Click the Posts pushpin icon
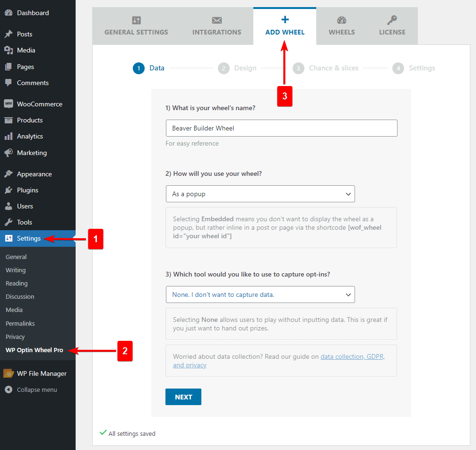 [x=9, y=34]
